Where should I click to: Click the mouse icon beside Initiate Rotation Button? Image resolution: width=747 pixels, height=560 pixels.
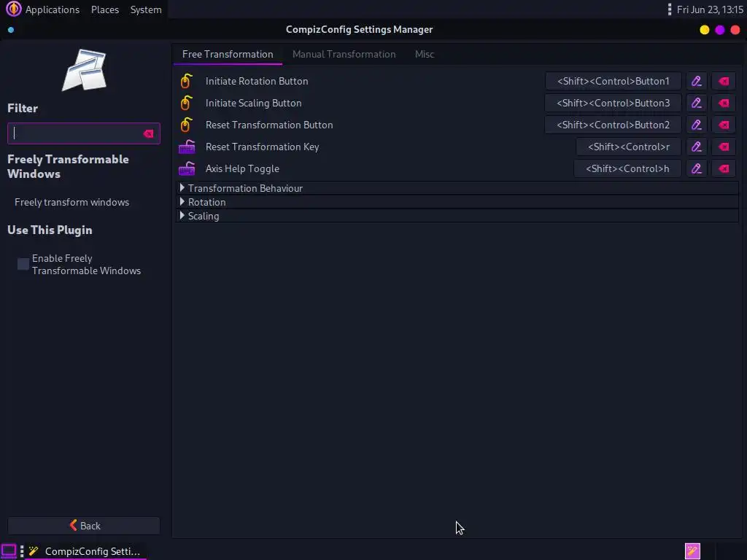[x=186, y=81]
